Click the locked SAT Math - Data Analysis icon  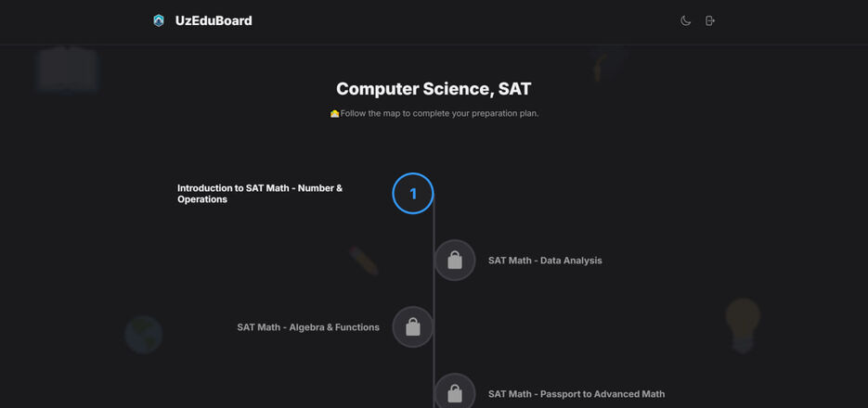(x=455, y=261)
